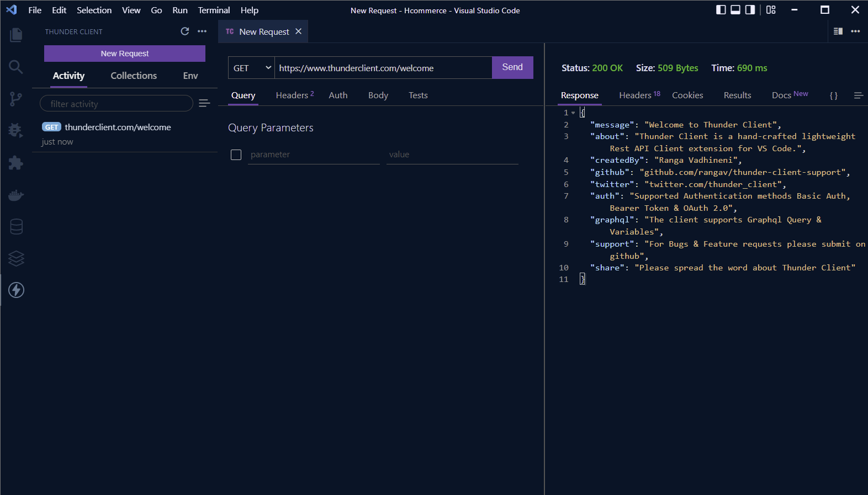
Task: Open Thunder Client lightning icon
Action: (16, 290)
